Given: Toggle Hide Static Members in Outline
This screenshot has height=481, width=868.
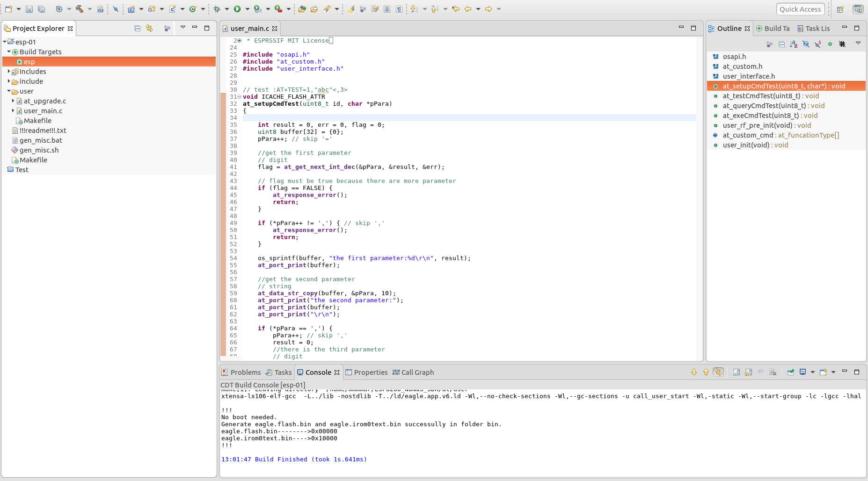Looking at the screenshot, I should coord(818,44).
